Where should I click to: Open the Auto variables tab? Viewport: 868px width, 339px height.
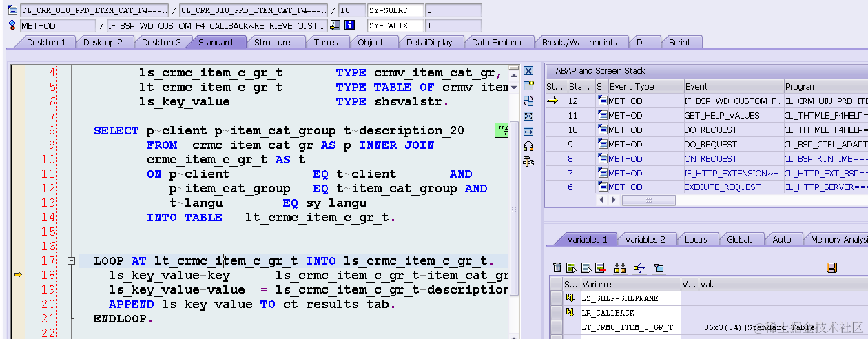pyautogui.click(x=782, y=239)
